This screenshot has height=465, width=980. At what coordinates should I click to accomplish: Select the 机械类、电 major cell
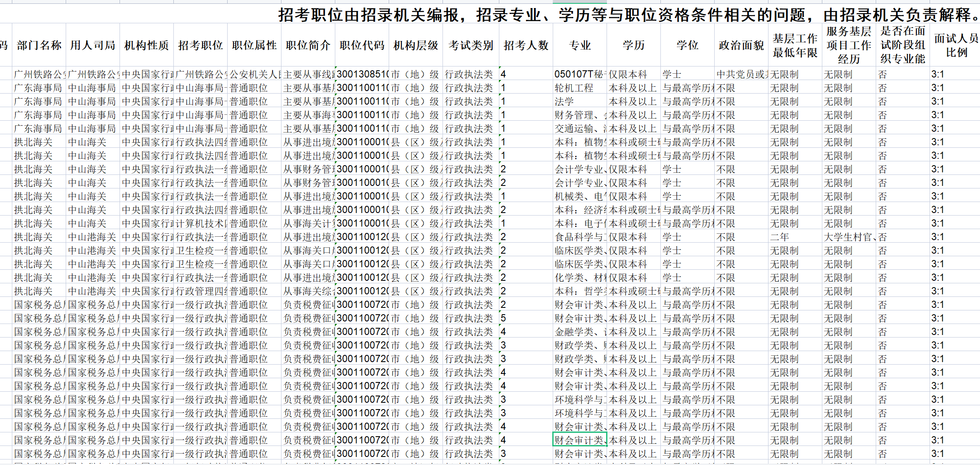click(579, 197)
